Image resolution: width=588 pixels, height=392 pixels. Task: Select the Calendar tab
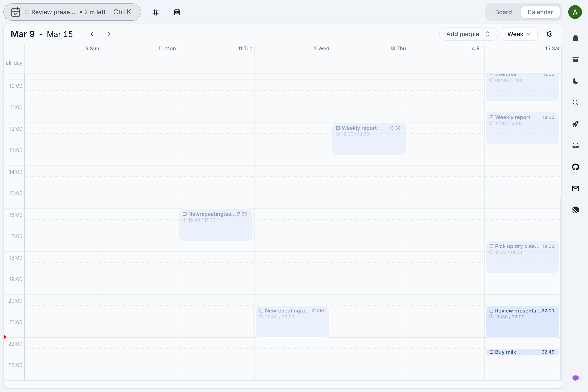click(540, 12)
